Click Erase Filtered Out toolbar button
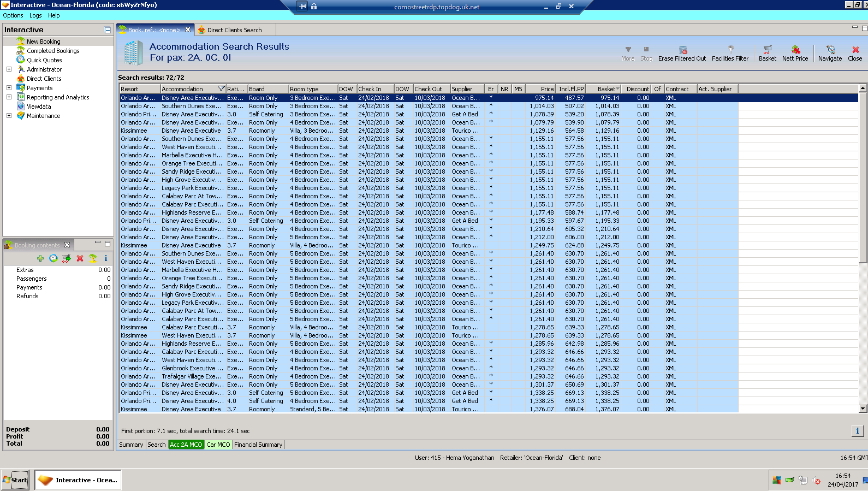This screenshot has height=491, width=868. (682, 54)
